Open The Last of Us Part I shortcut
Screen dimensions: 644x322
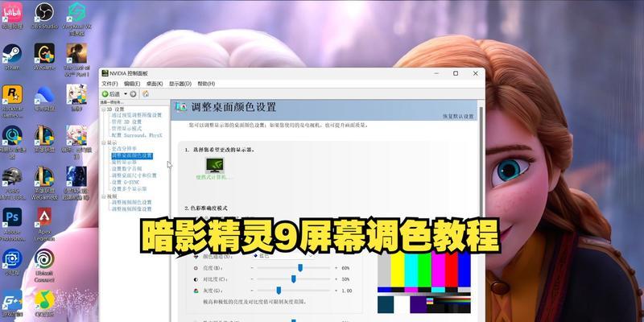point(76,60)
